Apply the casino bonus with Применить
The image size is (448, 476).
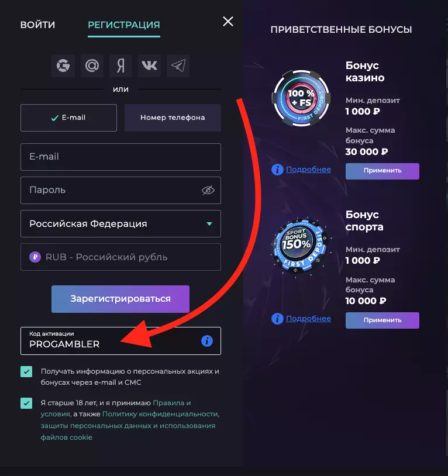(x=382, y=171)
